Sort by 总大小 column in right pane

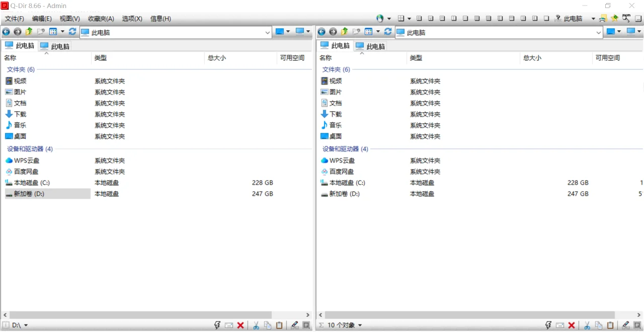pos(556,58)
